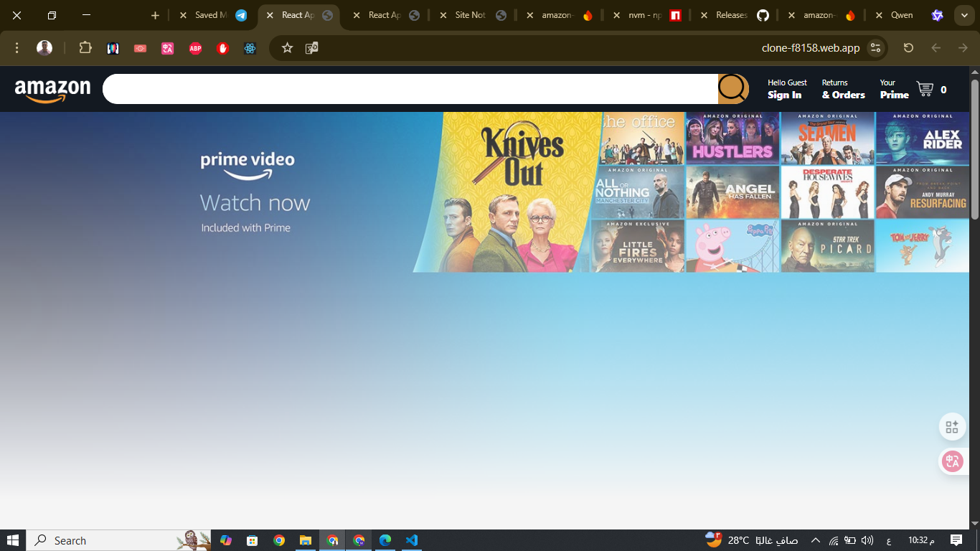Viewport: 980px width, 551px height.
Task: Switch to the Qwen tab
Action: 910,15
